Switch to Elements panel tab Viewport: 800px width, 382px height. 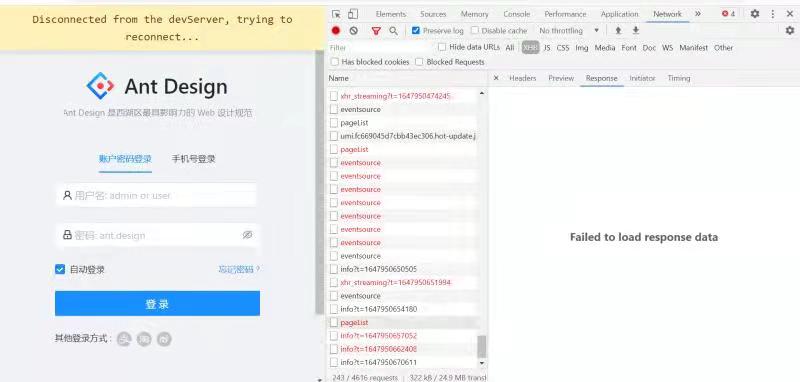[x=391, y=14]
